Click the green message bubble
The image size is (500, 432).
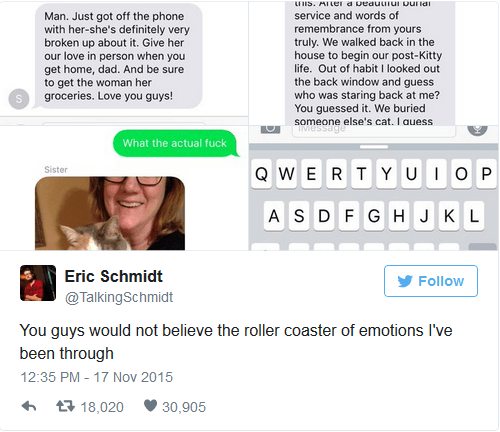[176, 143]
